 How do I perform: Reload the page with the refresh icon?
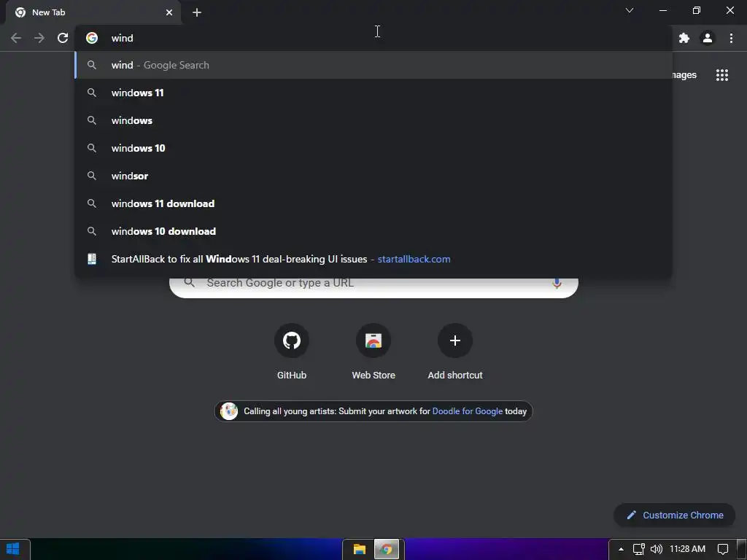click(x=63, y=38)
